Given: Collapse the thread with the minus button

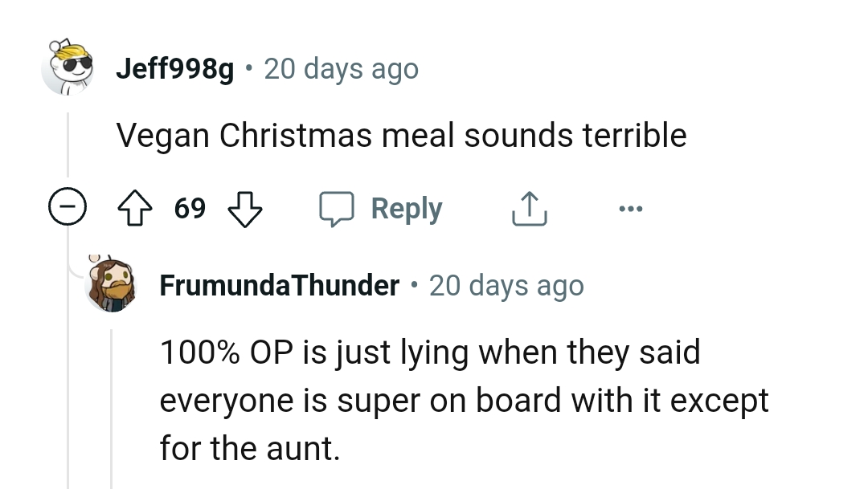Looking at the screenshot, I should click(68, 207).
